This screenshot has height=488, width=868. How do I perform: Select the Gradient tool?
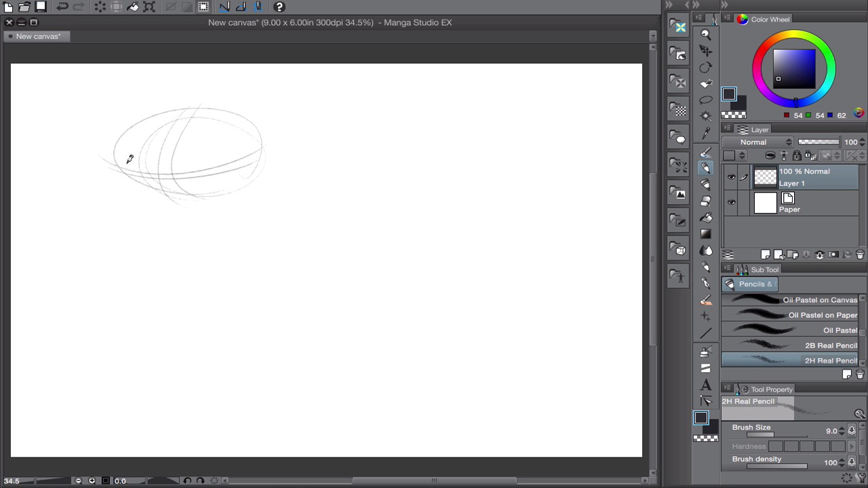point(706,234)
